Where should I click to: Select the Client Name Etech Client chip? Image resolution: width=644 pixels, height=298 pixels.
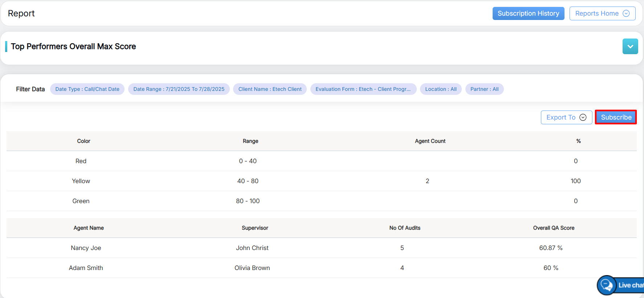(x=270, y=89)
